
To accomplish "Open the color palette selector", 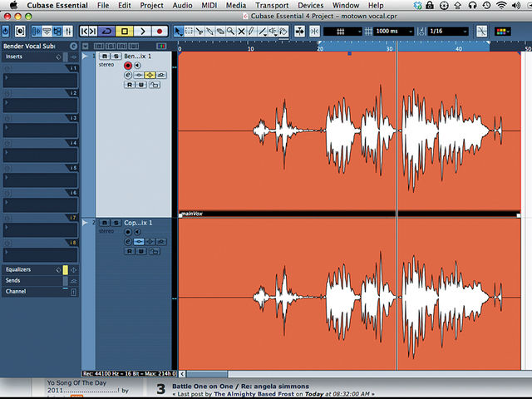I will [x=503, y=32].
